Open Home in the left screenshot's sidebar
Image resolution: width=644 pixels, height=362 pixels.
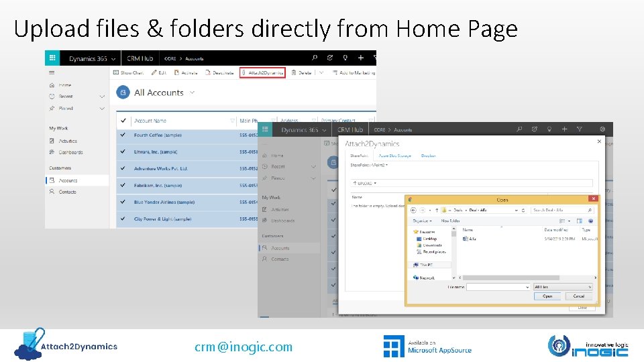click(x=60, y=85)
